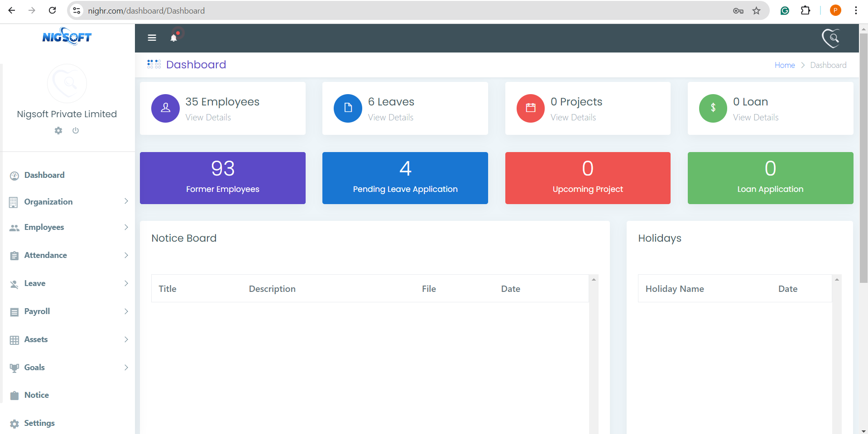The image size is (868, 434).
Task: Open the 0 Loan Application card
Action: [x=771, y=178]
